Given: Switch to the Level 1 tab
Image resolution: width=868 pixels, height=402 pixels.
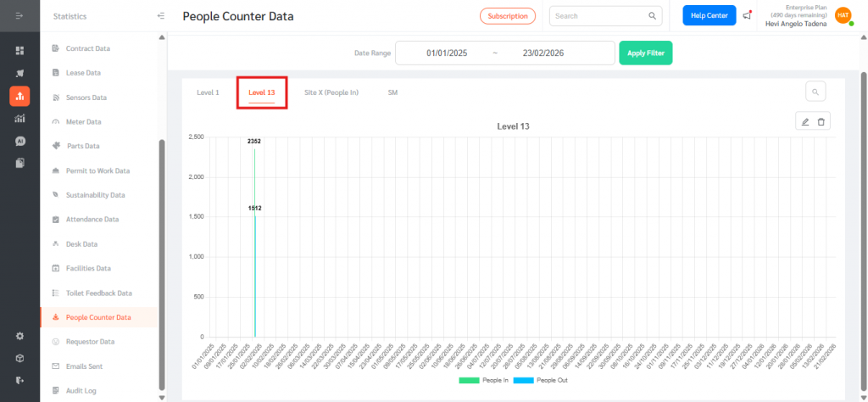Looking at the screenshot, I should click(208, 92).
